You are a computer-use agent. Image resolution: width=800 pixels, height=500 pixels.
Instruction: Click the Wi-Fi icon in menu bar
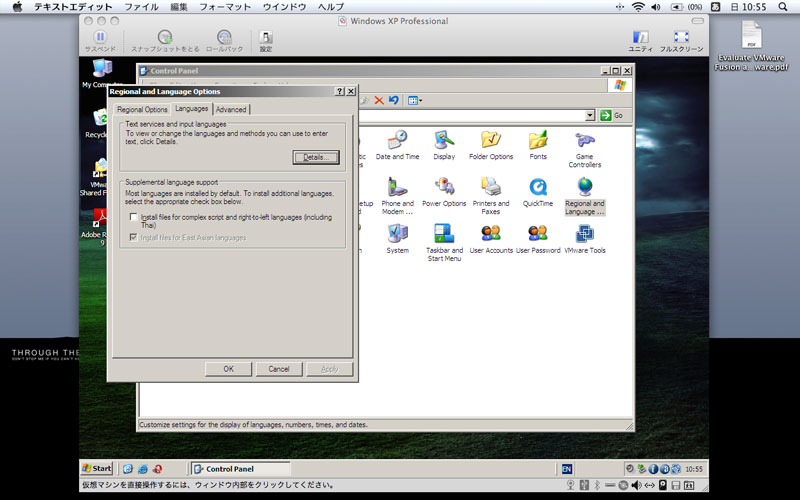[638, 7]
